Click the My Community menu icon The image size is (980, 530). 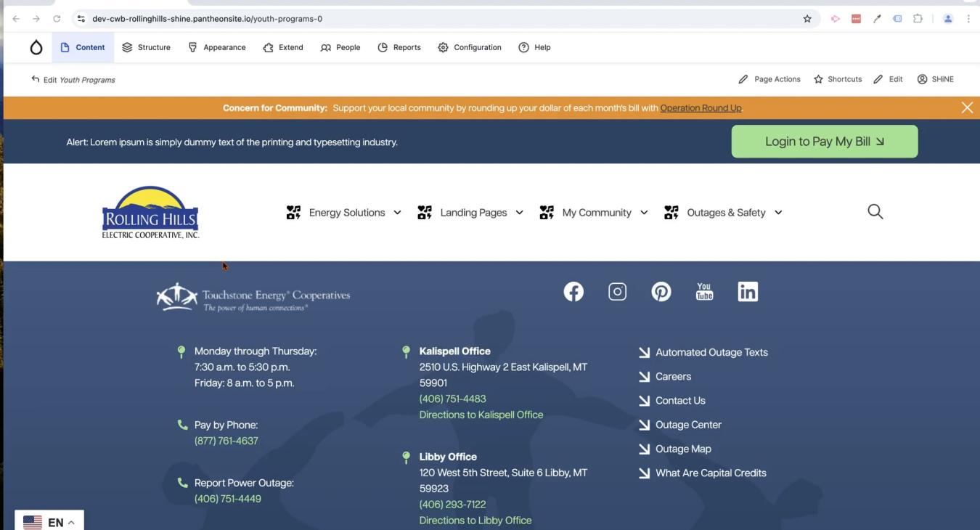click(547, 213)
